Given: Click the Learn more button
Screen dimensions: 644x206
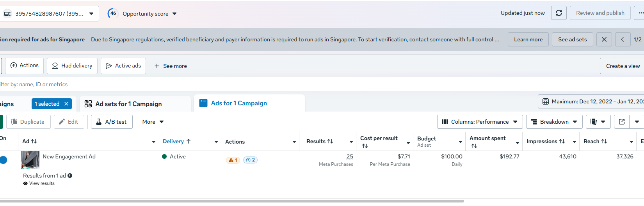Looking at the screenshot, I should click(528, 39).
